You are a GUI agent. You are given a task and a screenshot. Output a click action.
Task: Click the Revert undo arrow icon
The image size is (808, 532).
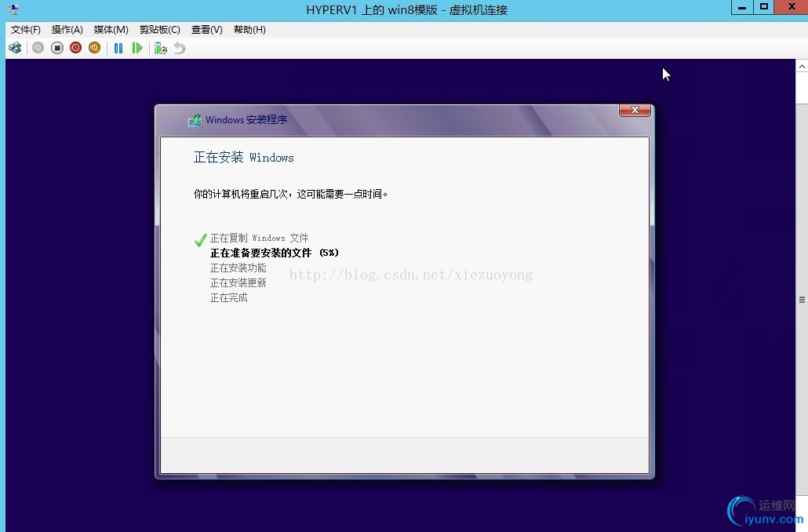click(x=180, y=48)
